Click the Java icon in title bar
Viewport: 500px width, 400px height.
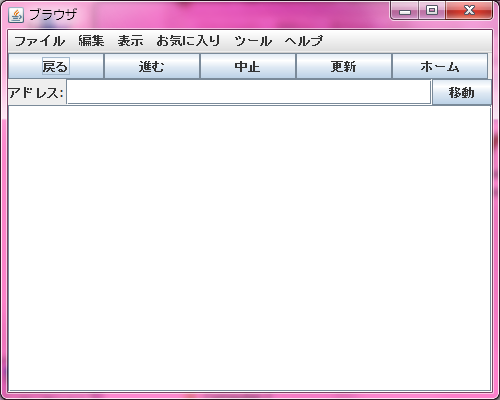pyautogui.click(x=16, y=15)
